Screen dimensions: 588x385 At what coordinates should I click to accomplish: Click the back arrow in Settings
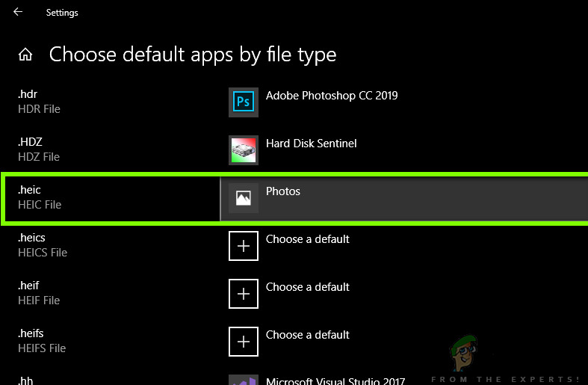click(x=18, y=12)
